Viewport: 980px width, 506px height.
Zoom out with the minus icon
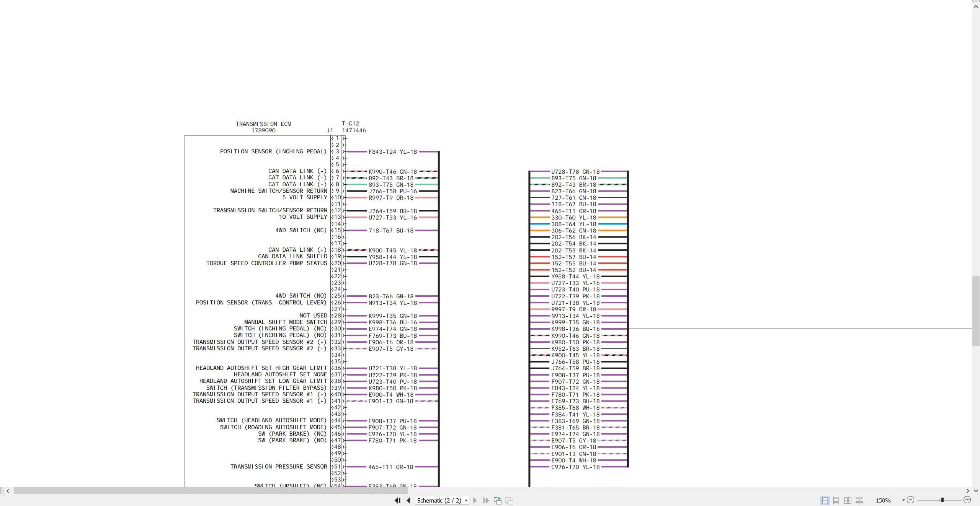click(911, 500)
